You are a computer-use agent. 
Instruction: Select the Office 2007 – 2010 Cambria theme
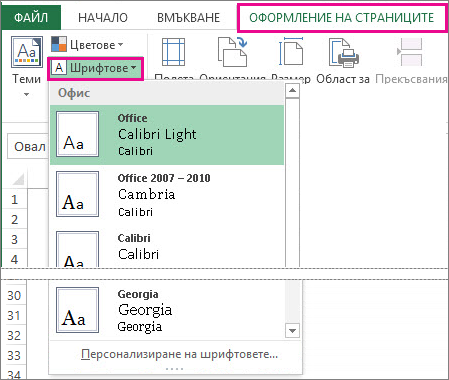[x=167, y=195]
